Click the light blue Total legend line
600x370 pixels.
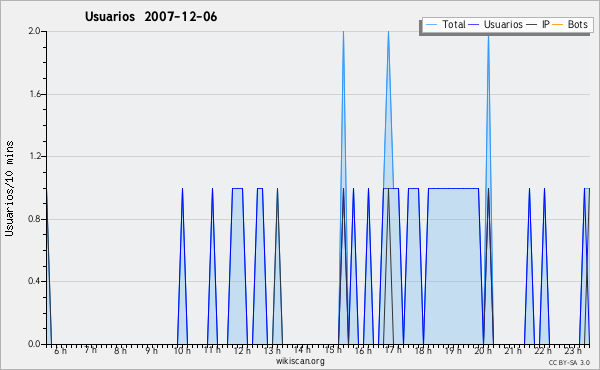pyautogui.click(x=431, y=25)
